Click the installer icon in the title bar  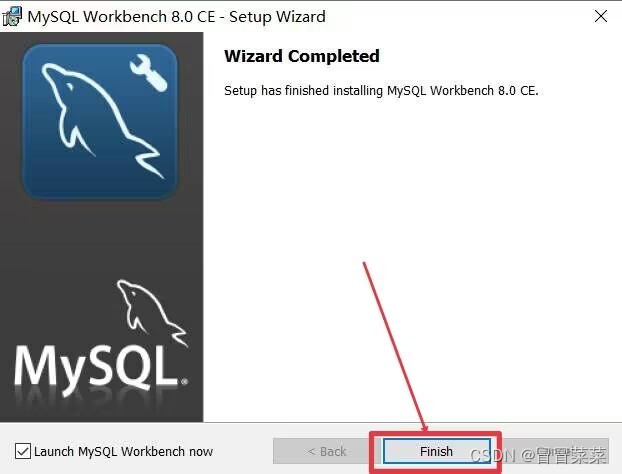tap(12, 17)
